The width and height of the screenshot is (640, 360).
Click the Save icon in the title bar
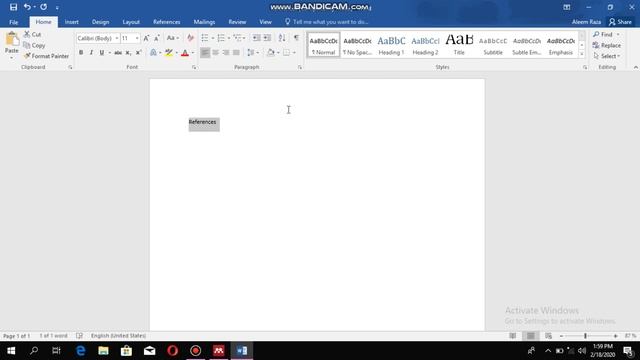[13, 7]
